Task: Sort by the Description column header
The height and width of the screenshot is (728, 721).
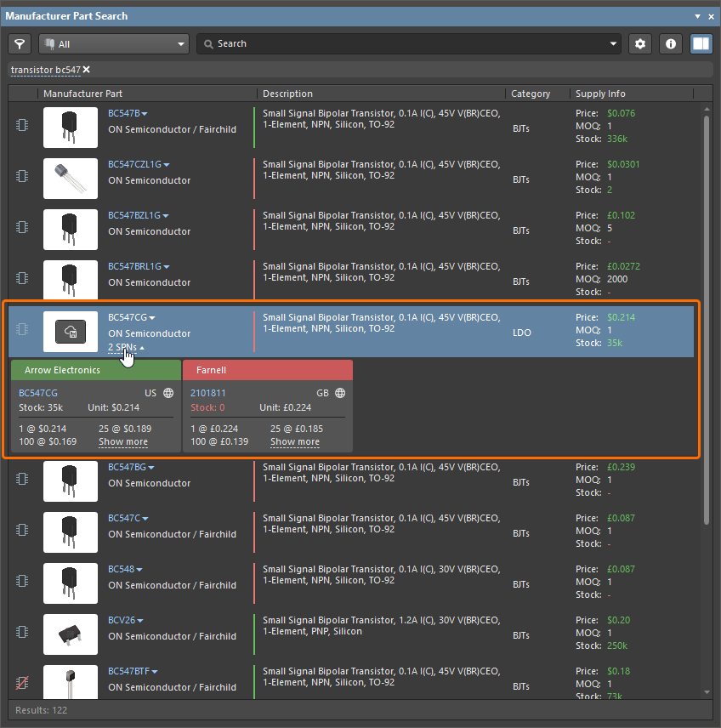Action: click(287, 94)
